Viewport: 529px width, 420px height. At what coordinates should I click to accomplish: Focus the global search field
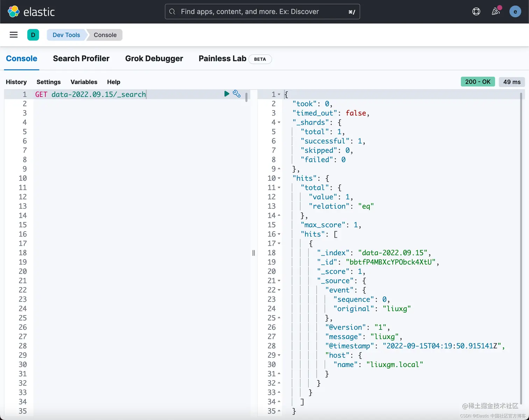point(262,12)
